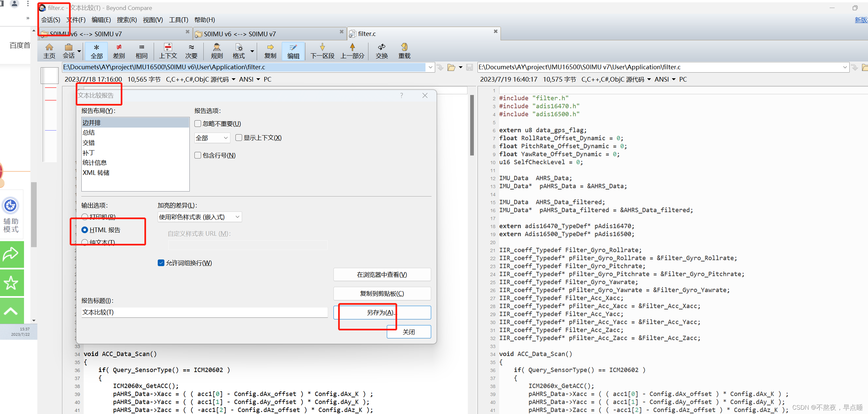
Task: Open the 工具(T) menu
Action: 179,20
